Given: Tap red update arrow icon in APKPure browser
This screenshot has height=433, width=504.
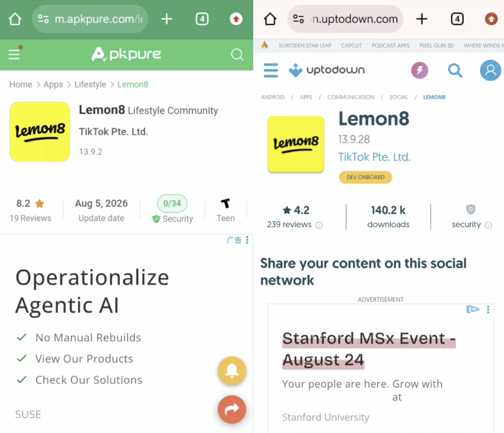Looking at the screenshot, I should click(x=236, y=19).
